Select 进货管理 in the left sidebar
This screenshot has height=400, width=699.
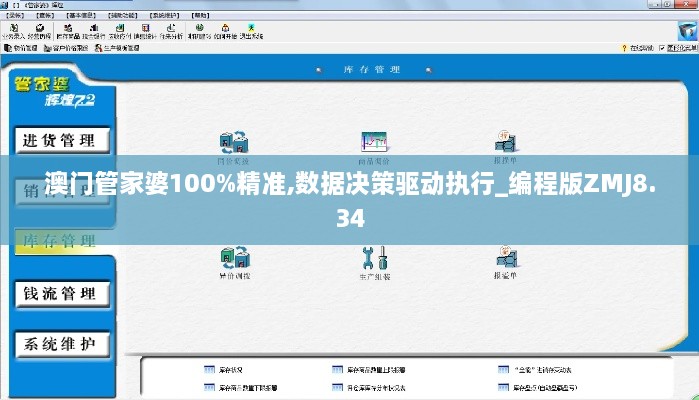tap(60, 139)
